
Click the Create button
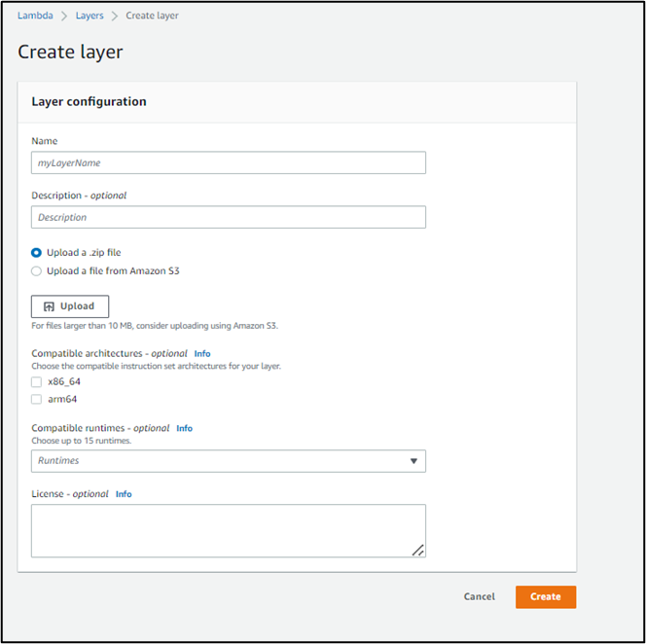pyautogui.click(x=545, y=596)
